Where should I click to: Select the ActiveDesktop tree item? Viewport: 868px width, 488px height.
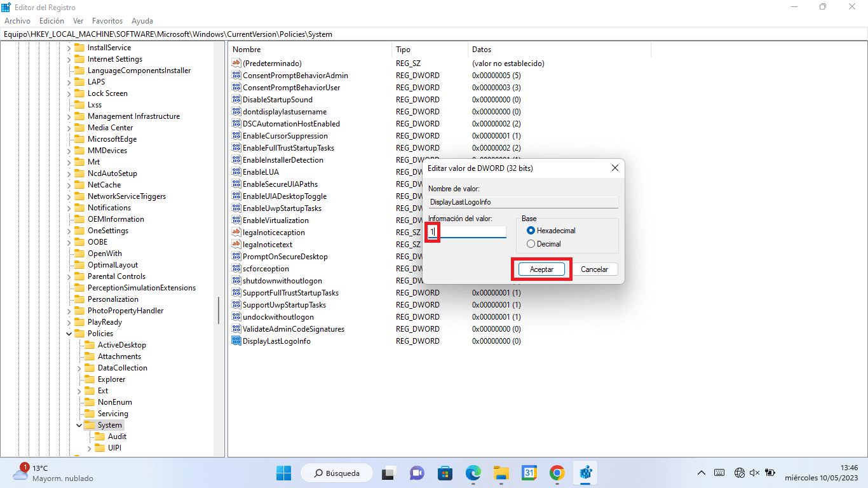pyautogui.click(x=121, y=345)
